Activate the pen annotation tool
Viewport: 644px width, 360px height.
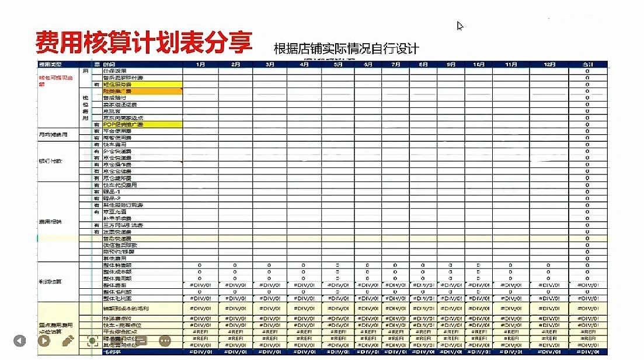[68, 341]
